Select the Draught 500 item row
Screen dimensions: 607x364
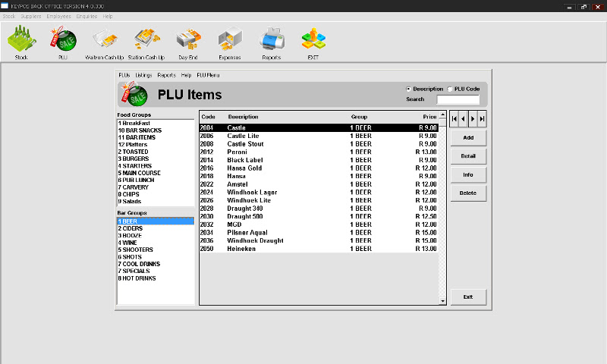coord(319,217)
